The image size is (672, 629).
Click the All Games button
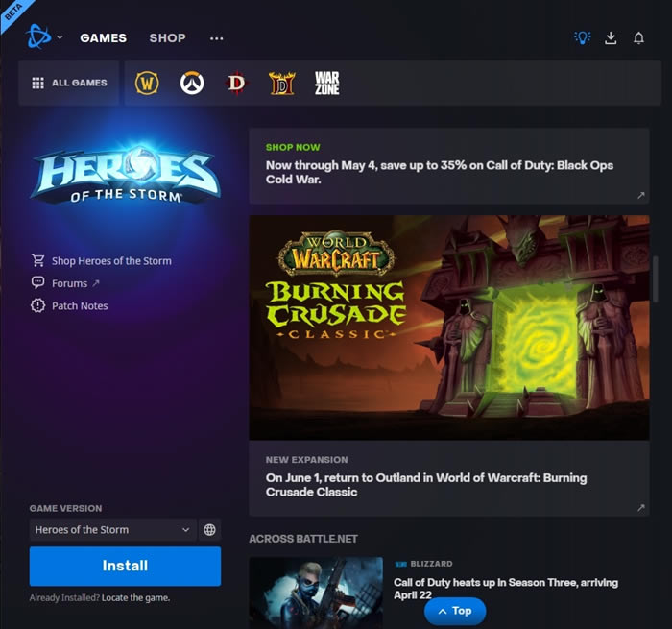[x=69, y=84]
